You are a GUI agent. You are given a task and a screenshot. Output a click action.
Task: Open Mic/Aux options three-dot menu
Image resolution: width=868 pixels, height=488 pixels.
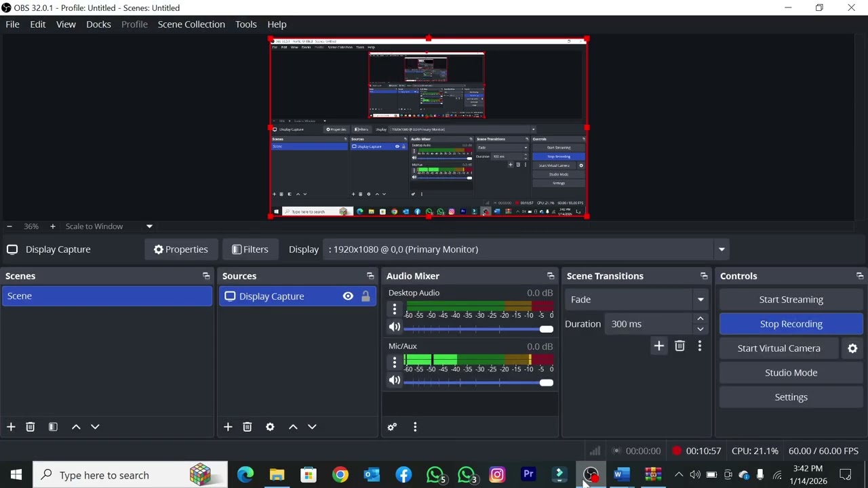[395, 363]
